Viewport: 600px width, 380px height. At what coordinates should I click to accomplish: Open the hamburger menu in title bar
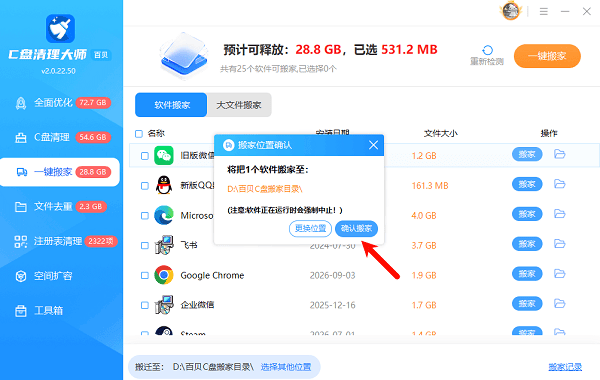[x=544, y=11]
